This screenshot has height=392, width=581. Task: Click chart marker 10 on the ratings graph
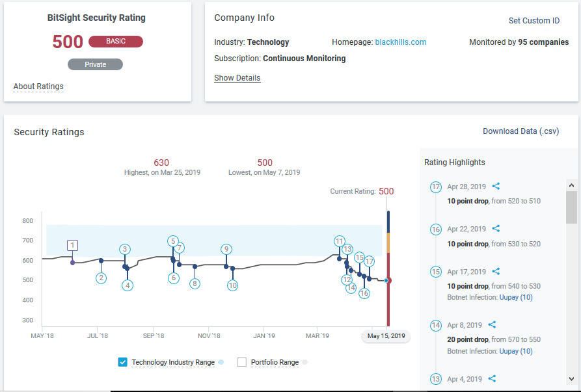tap(232, 285)
